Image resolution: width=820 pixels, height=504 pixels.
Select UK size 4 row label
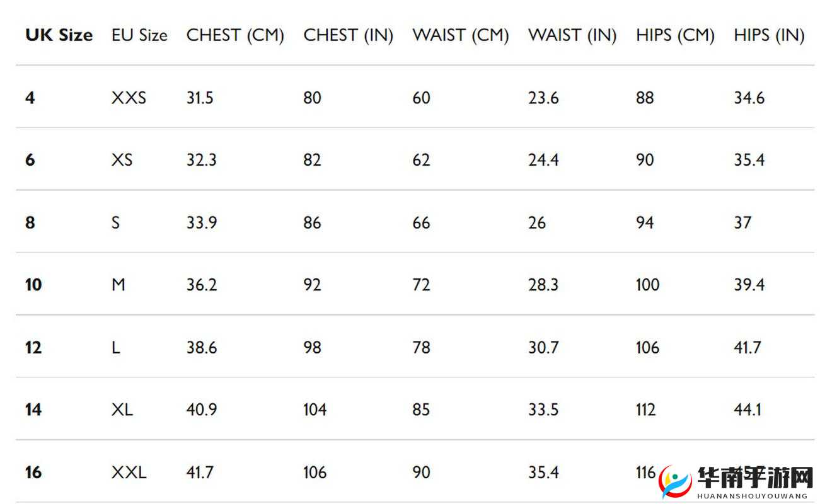30,98
